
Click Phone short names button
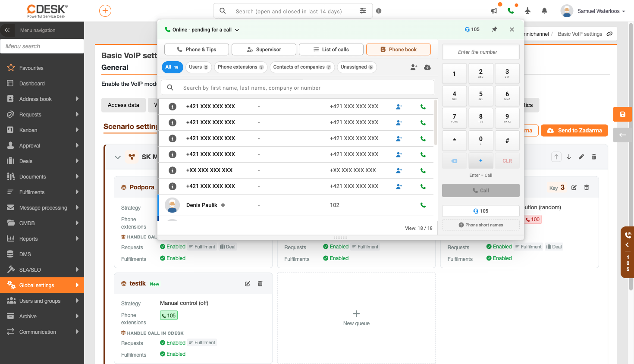click(x=481, y=225)
